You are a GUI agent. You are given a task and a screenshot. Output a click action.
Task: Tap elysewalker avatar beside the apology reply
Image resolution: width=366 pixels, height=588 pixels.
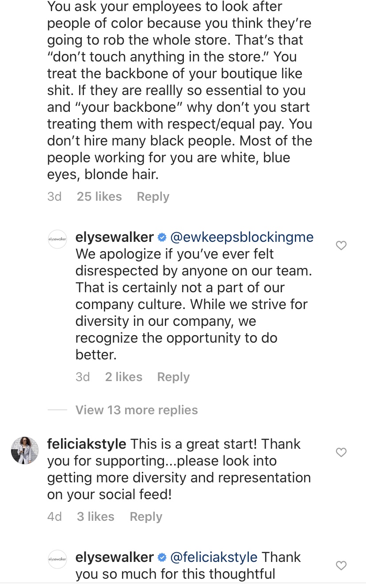pyautogui.click(x=57, y=239)
